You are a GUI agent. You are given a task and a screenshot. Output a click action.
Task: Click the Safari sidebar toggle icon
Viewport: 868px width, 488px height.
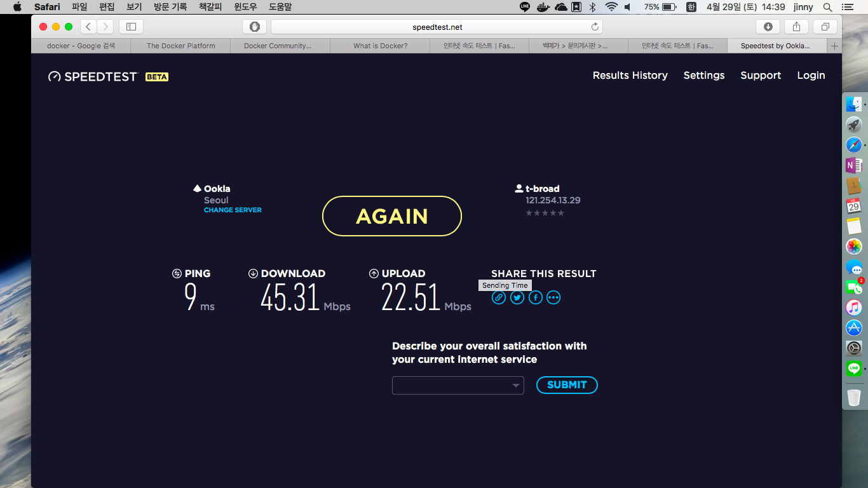point(131,27)
